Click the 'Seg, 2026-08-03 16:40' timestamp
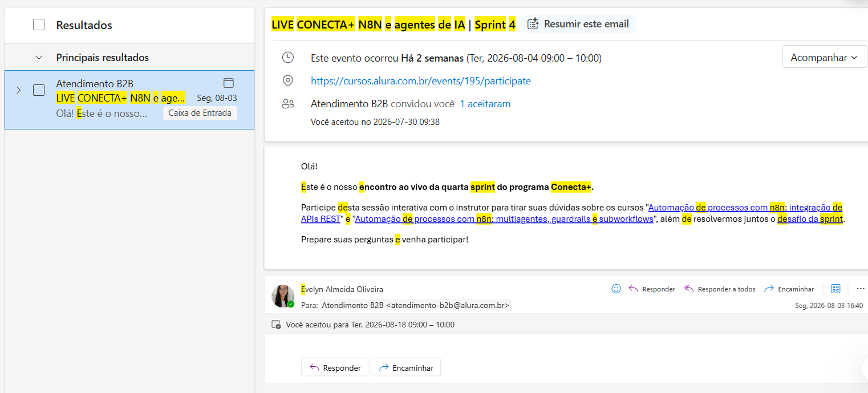The image size is (868, 393). pos(829,306)
